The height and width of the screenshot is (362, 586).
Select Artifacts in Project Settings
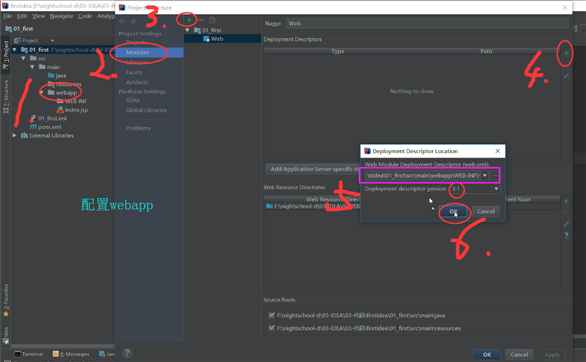pyautogui.click(x=137, y=82)
